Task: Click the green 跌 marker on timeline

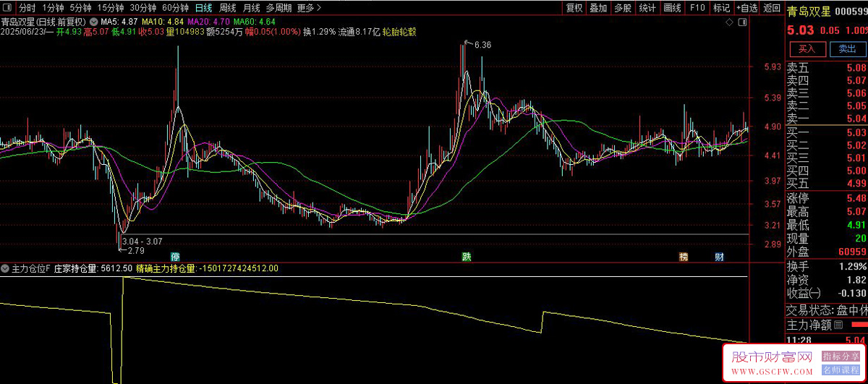Action: click(x=467, y=257)
